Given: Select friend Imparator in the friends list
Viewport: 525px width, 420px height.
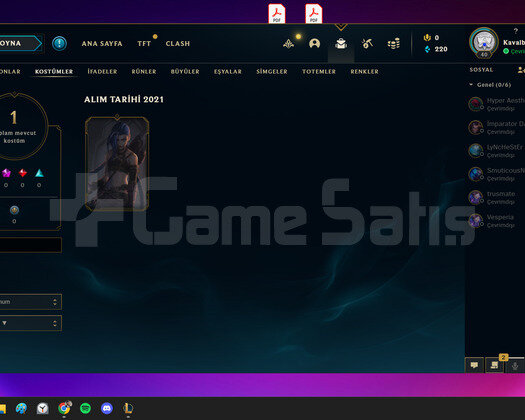Looking at the screenshot, I should point(497,127).
